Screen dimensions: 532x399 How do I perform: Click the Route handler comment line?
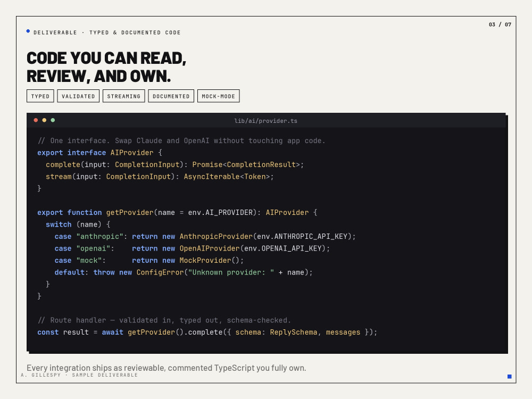pyautogui.click(x=164, y=320)
